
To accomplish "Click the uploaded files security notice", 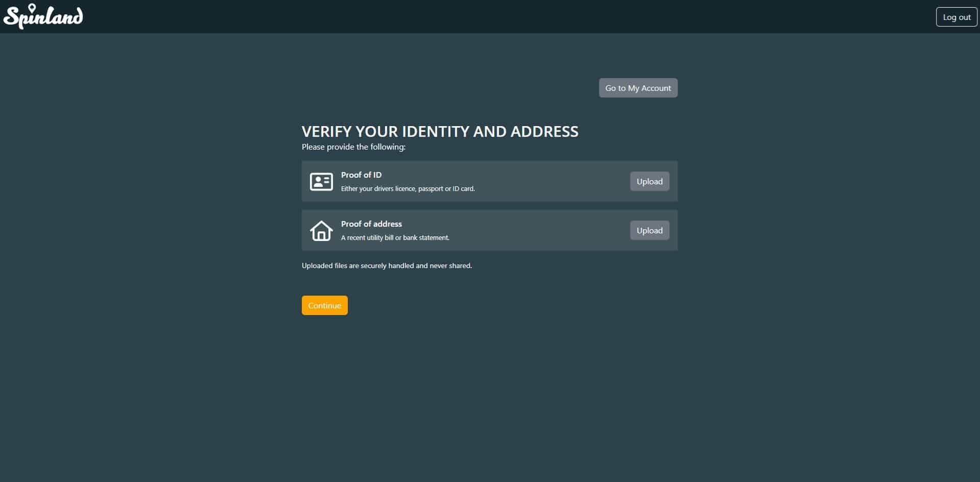I will pyautogui.click(x=387, y=266).
